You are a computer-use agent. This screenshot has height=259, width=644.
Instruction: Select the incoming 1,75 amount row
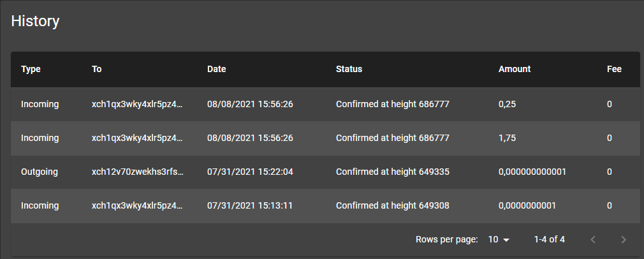pos(325,138)
